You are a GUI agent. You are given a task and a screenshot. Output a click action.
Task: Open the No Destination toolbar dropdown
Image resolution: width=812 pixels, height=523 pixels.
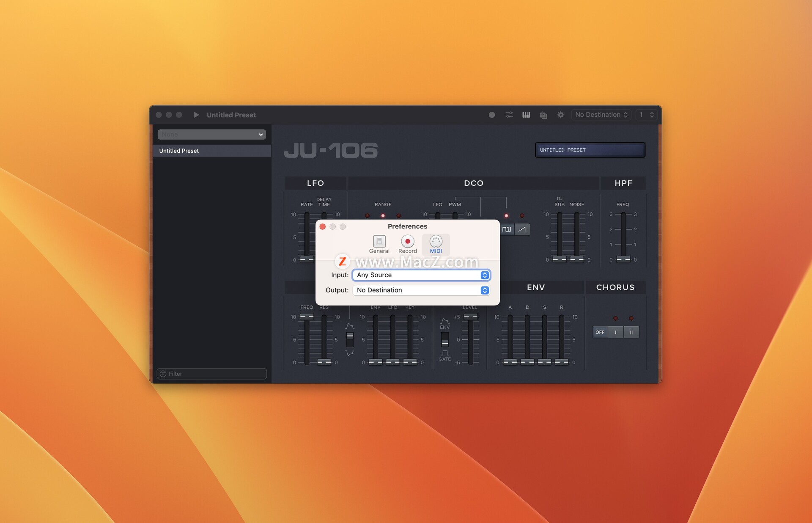pos(601,115)
